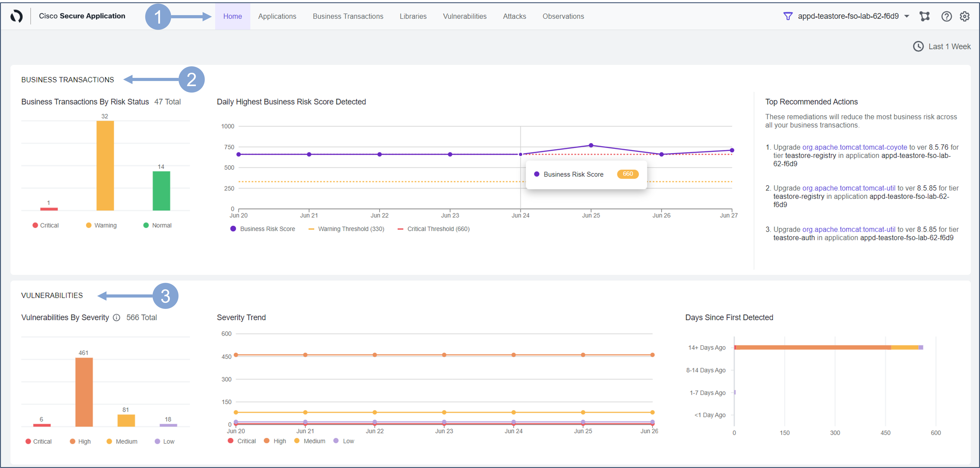Open the Libraries tab

click(x=413, y=16)
